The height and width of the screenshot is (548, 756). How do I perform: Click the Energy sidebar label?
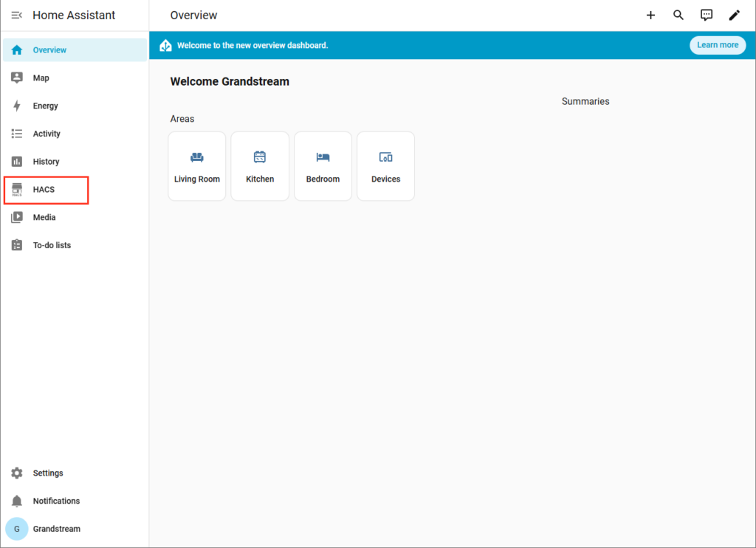[x=45, y=106]
